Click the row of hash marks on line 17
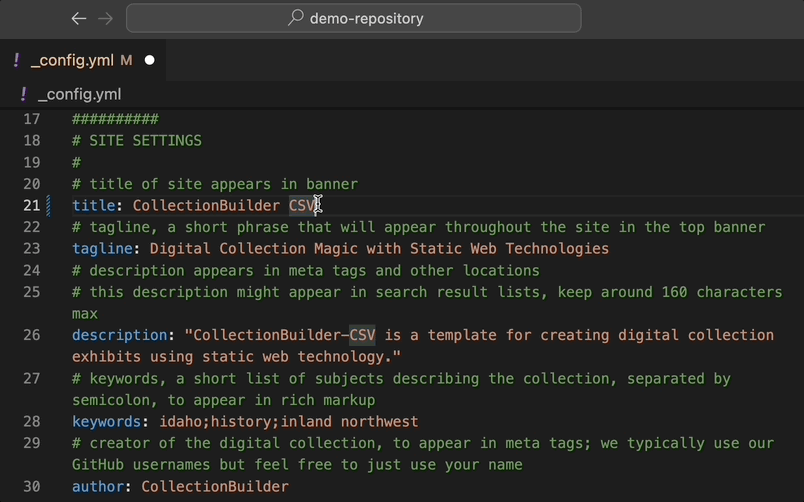 tap(115, 119)
